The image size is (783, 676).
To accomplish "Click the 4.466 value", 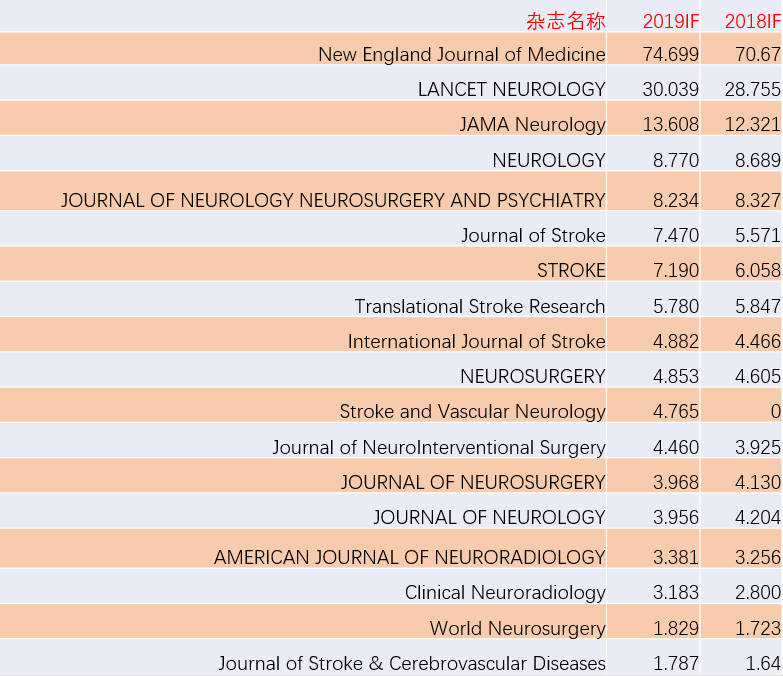I will click(758, 341).
